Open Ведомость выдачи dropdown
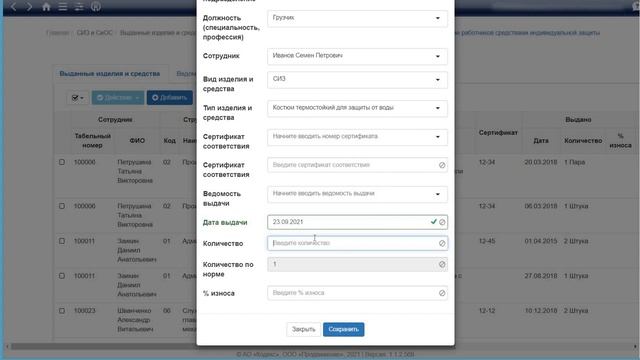This screenshot has height=360, width=640. [x=357, y=194]
